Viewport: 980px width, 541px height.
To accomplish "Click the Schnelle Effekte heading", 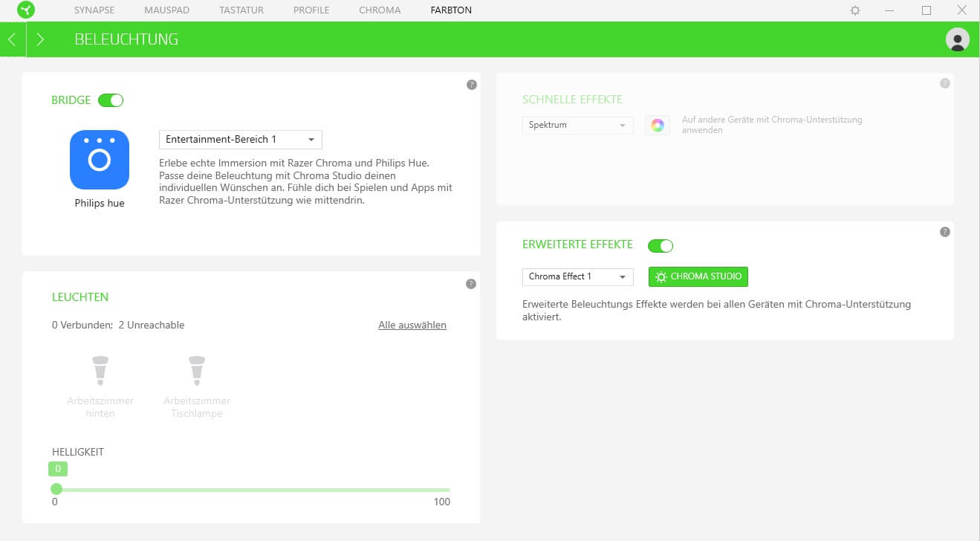I will coord(572,100).
